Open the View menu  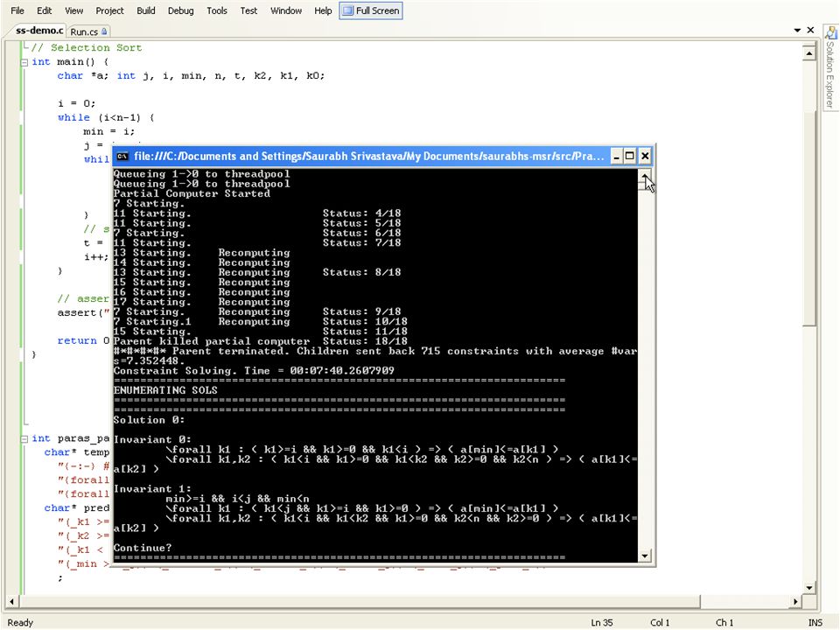73,10
